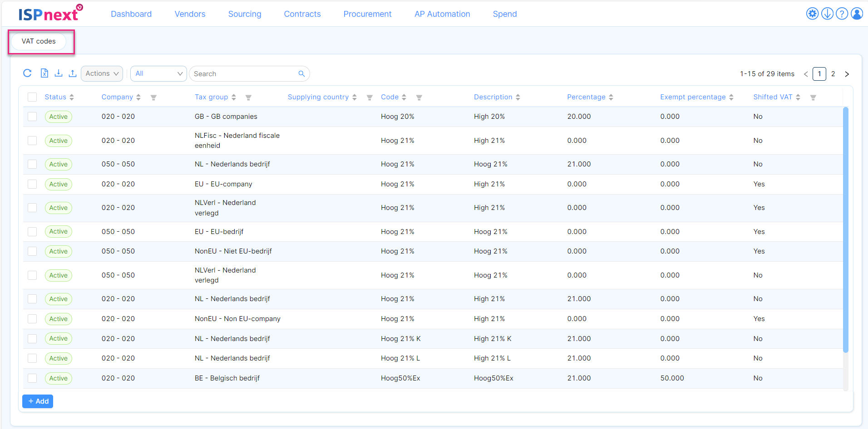Check the NonEU - Niet EU-bedrijf row checkbox
This screenshot has height=429, width=868.
pos(32,251)
